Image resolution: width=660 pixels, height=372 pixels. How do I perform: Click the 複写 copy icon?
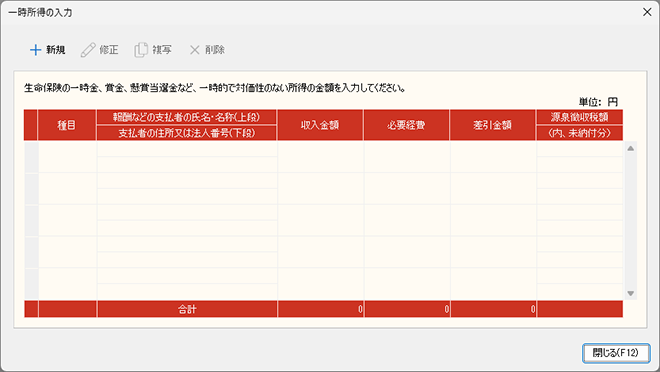(141, 50)
